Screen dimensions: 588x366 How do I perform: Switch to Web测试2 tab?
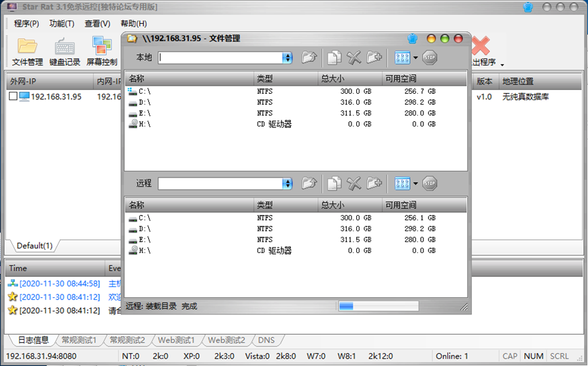tap(226, 340)
